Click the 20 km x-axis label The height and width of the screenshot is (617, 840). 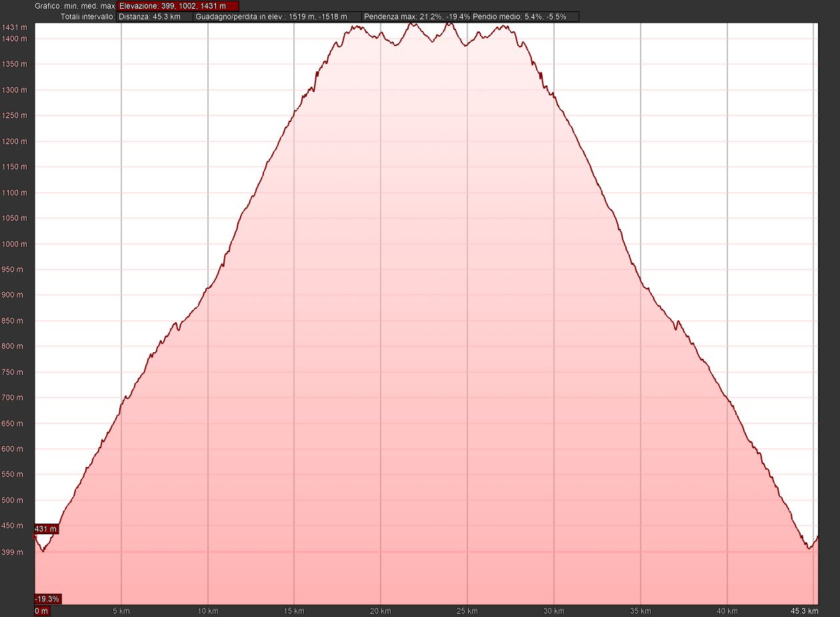381,611
